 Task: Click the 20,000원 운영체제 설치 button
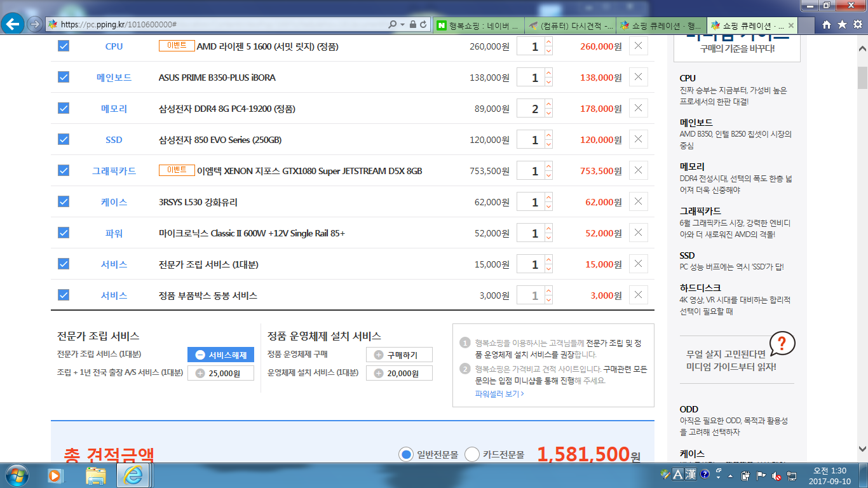coord(399,373)
